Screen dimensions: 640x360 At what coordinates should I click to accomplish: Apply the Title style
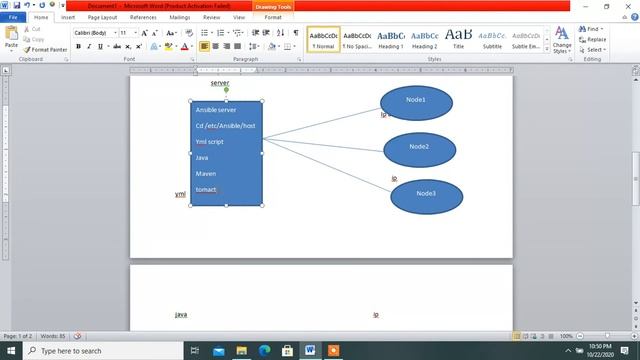[x=458, y=40]
